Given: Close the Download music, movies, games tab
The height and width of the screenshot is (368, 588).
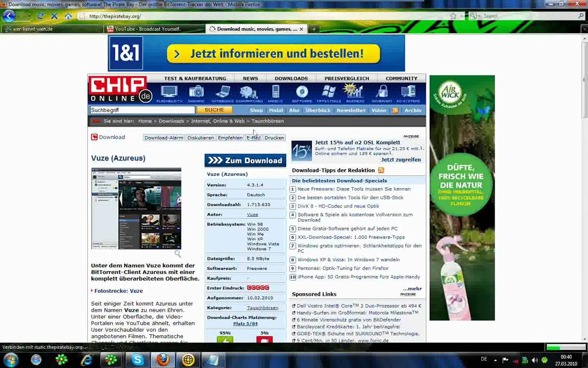Looking at the screenshot, I should point(301,29).
